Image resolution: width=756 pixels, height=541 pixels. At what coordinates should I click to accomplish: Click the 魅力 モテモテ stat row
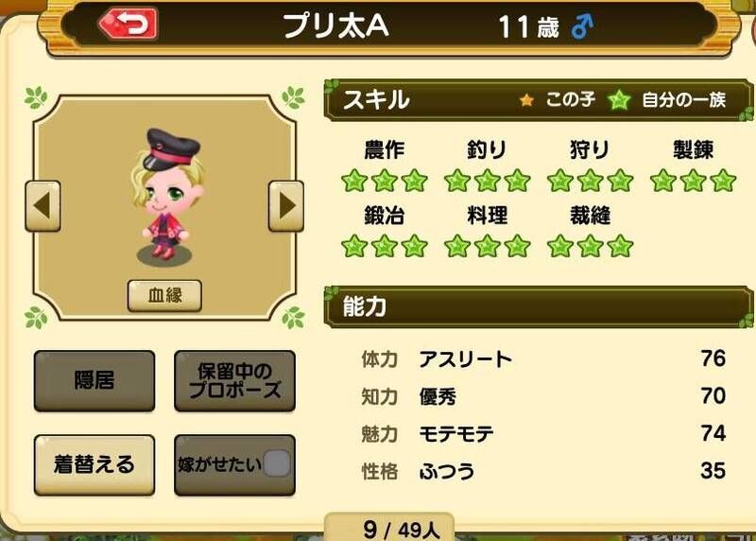click(x=543, y=433)
